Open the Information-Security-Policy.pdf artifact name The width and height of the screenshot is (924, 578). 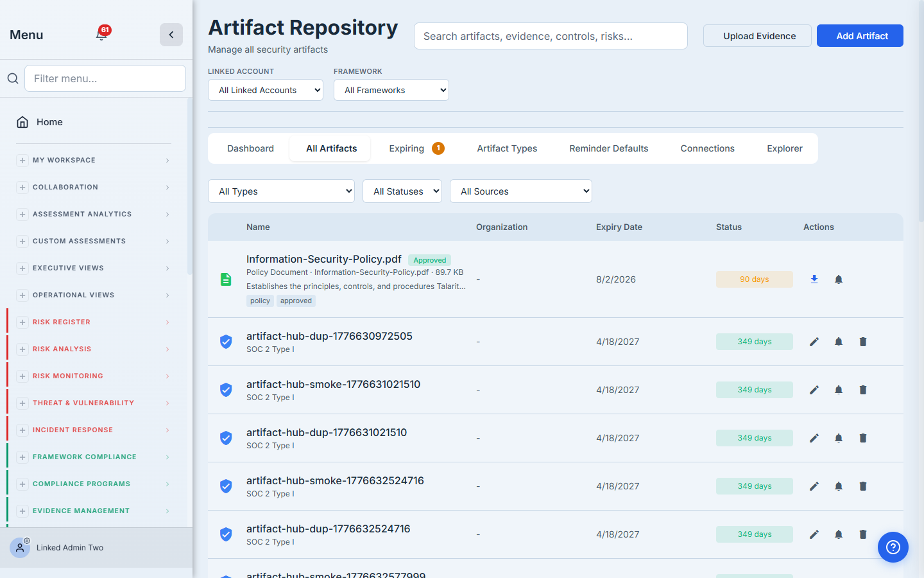click(324, 259)
